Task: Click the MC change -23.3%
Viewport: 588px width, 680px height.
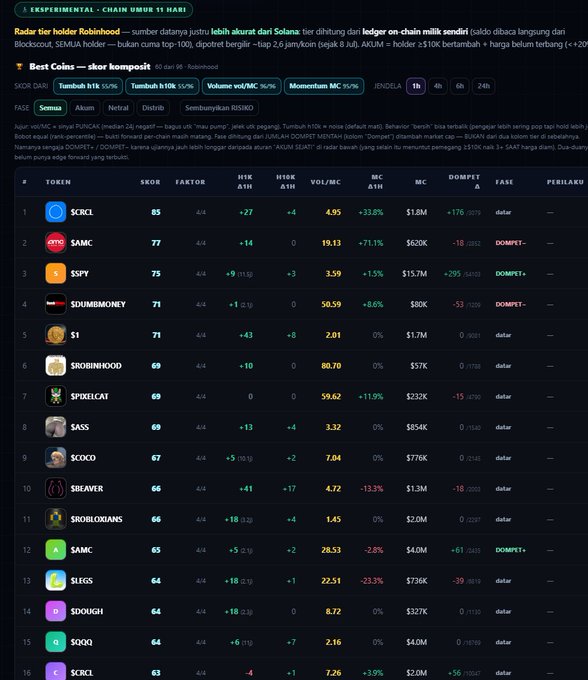Action: tap(372, 581)
